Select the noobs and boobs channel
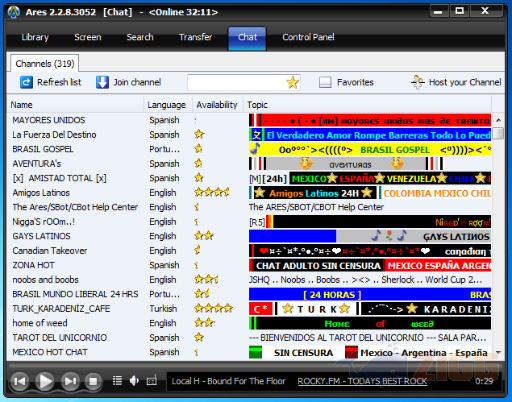This screenshot has height=402, width=512. pos(45,280)
